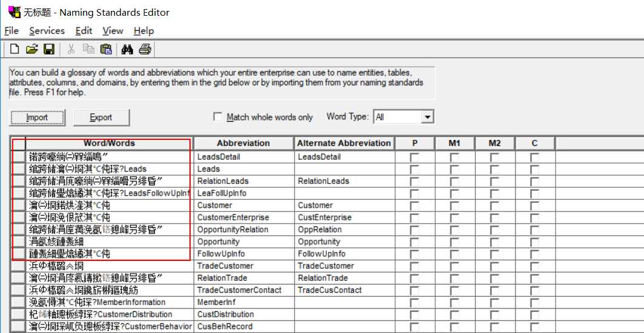Click the New document toolbar icon

coord(15,50)
